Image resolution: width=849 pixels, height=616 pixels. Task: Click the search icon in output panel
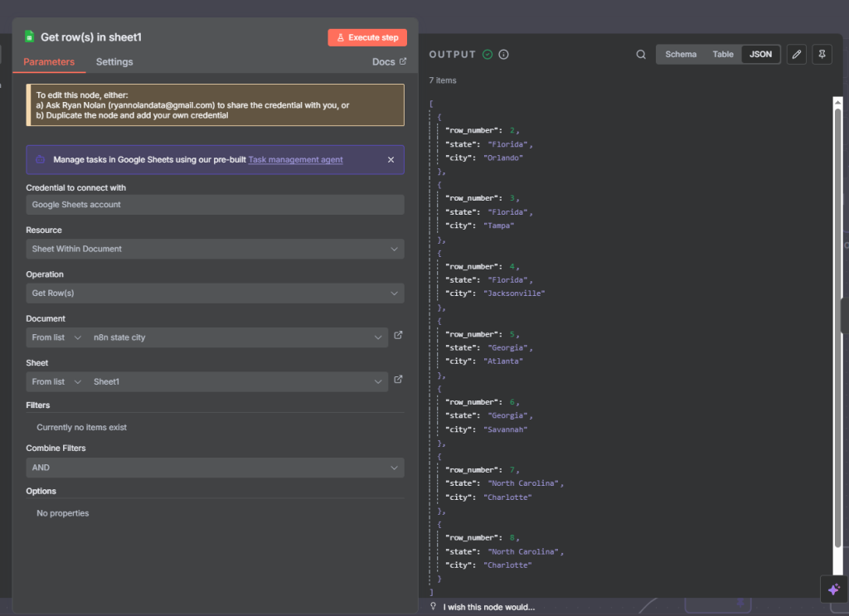[641, 55]
